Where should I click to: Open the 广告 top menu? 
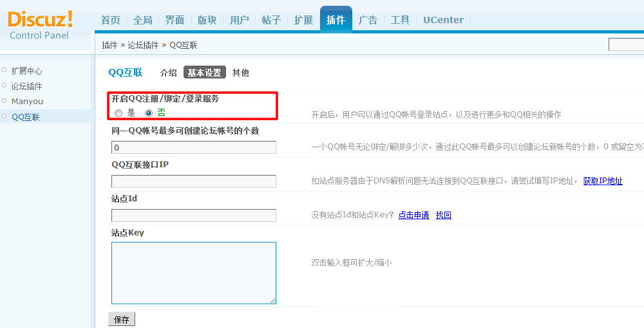click(368, 20)
